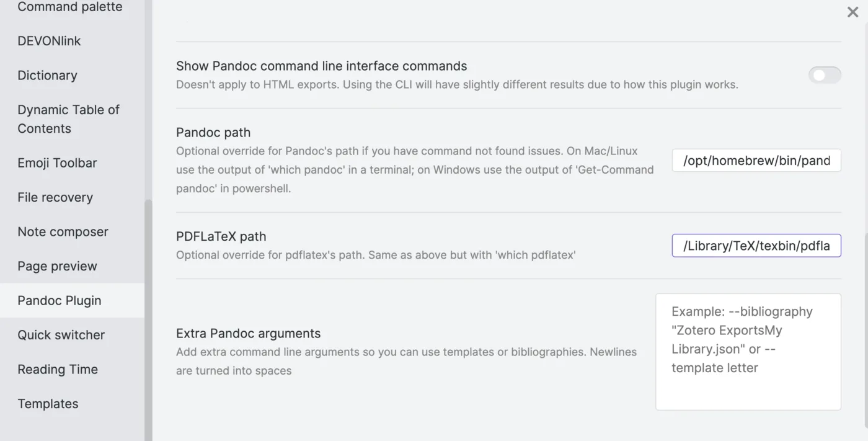The height and width of the screenshot is (441, 868).
Task: Click selected path text in PDFLaTeX field
Action: tap(756, 246)
